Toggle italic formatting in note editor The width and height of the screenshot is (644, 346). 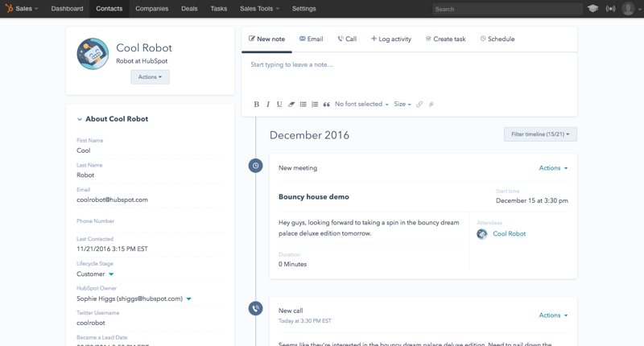(x=268, y=105)
